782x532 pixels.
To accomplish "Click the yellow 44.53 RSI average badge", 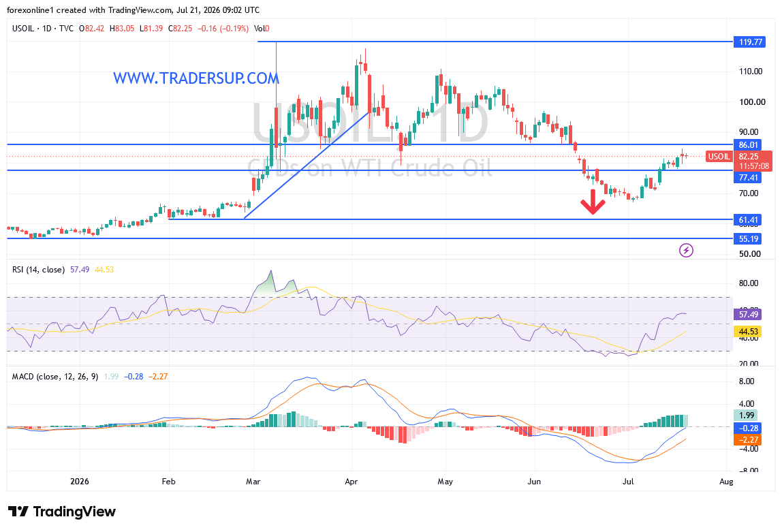I will (x=747, y=332).
